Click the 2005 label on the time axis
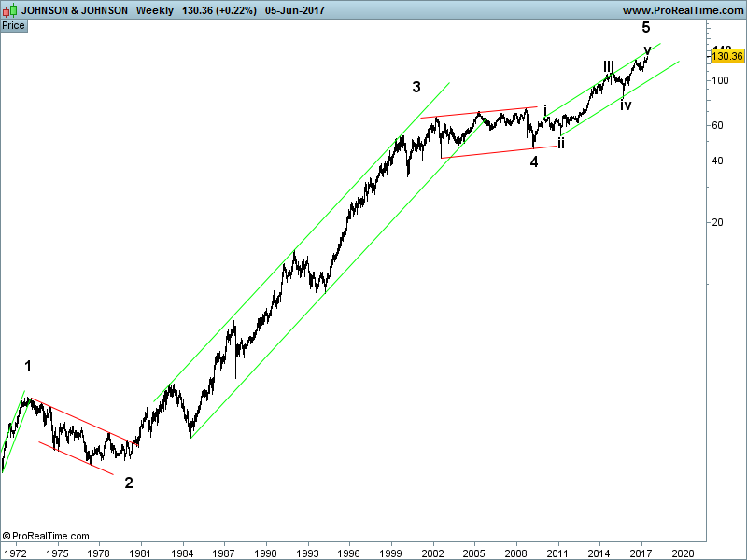Screen dimensions: 747x560 click(x=474, y=553)
